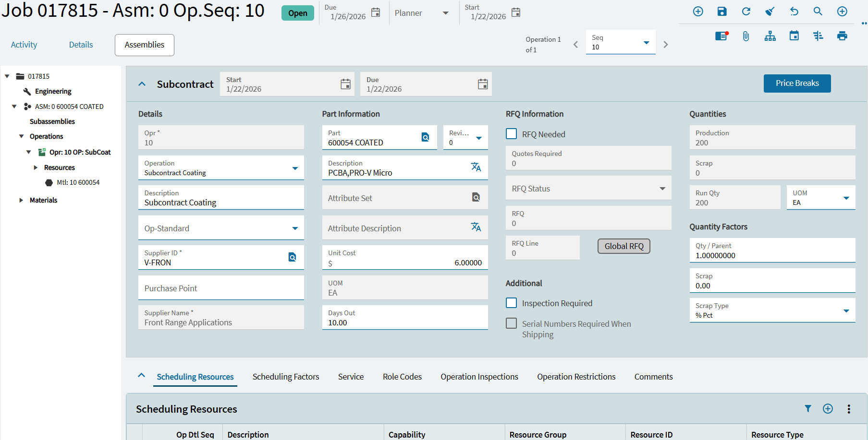Screen dimensions: 868x440
Task: Print the job with the printer icon
Action: point(842,36)
